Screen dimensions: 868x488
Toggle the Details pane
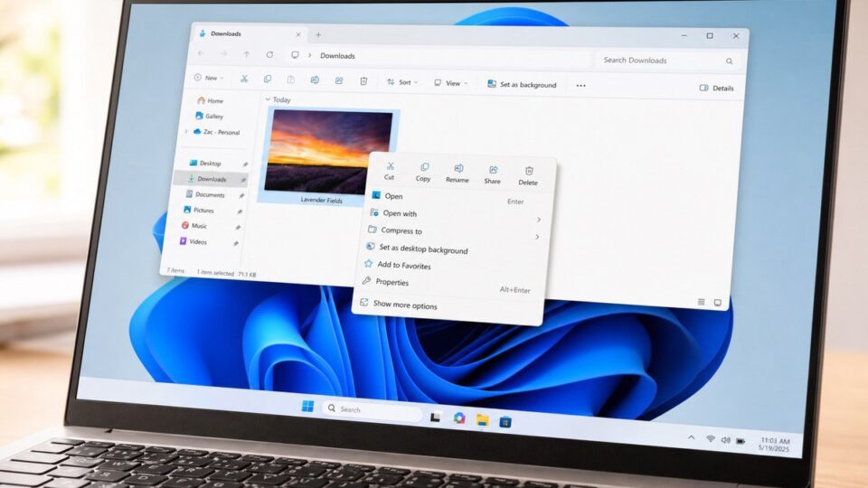point(716,88)
